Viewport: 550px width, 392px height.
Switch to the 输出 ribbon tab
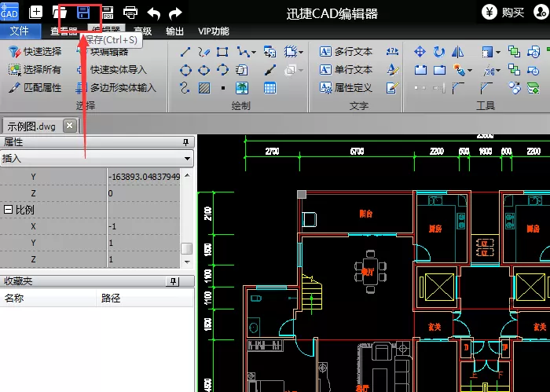click(174, 31)
